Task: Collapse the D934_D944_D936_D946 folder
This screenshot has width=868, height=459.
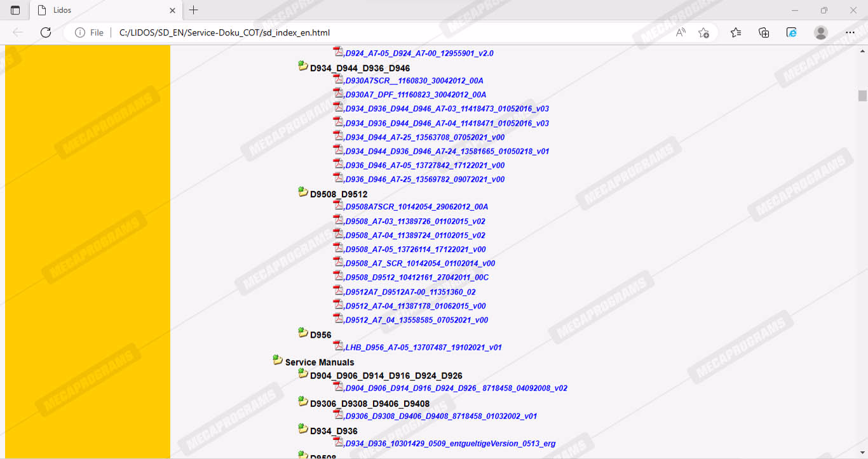Action: (303, 67)
